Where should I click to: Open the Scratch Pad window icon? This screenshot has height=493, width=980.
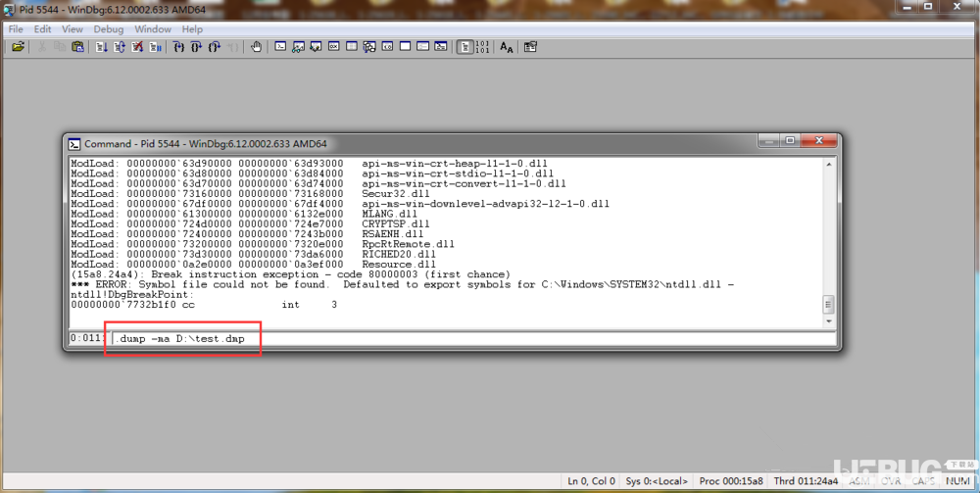tap(405, 47)
